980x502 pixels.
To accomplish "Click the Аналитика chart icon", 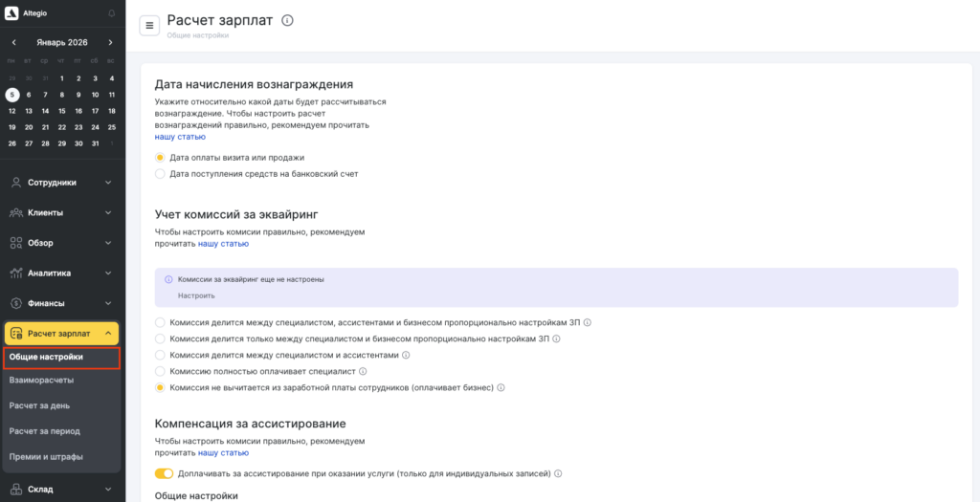I will tap(16, 273).
